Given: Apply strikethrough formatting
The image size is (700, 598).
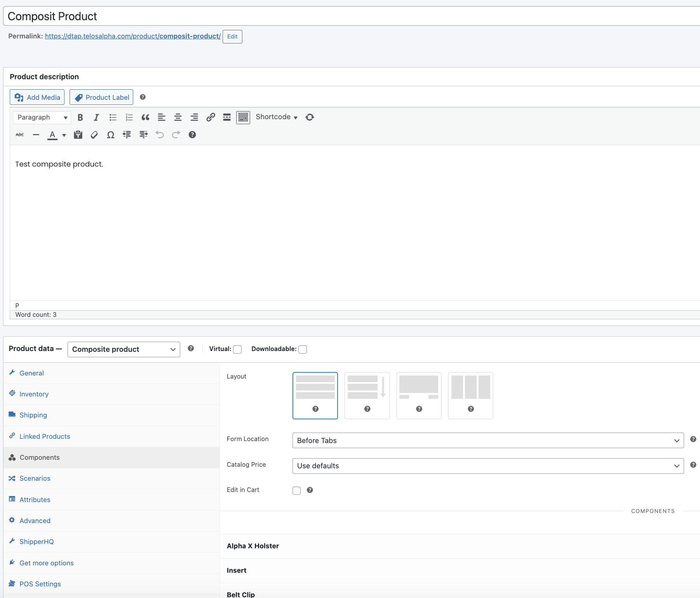Looking at the screenshot, I should [x=20, y=135].
